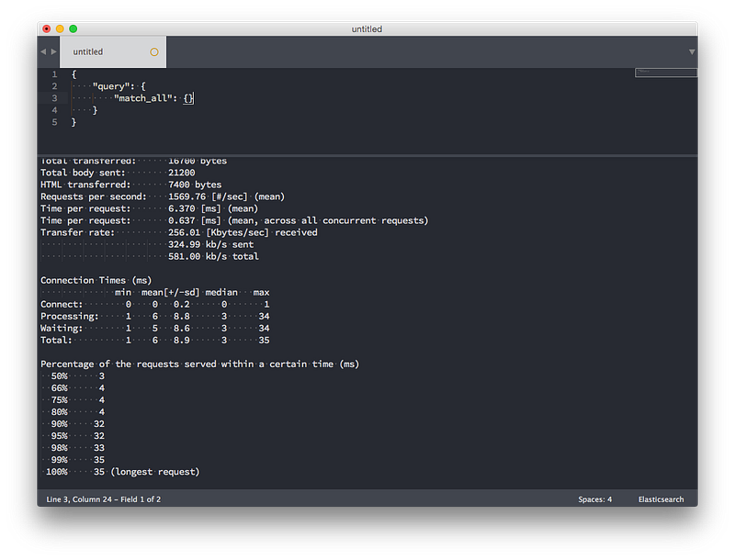The height and width of the screenshot is (560, 735).
Task: Click the next tab arrow
Action: point(54,51)
